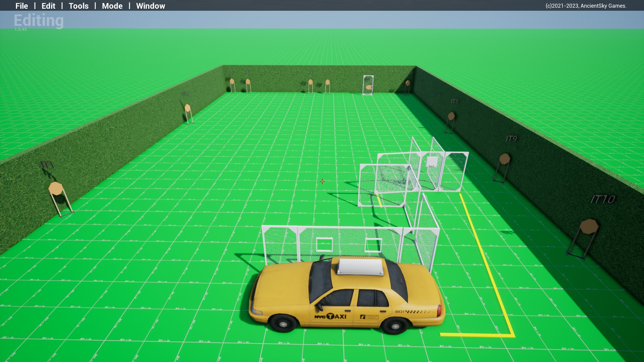Open the Window menu
644x362 pixels.
coord(150,6)
